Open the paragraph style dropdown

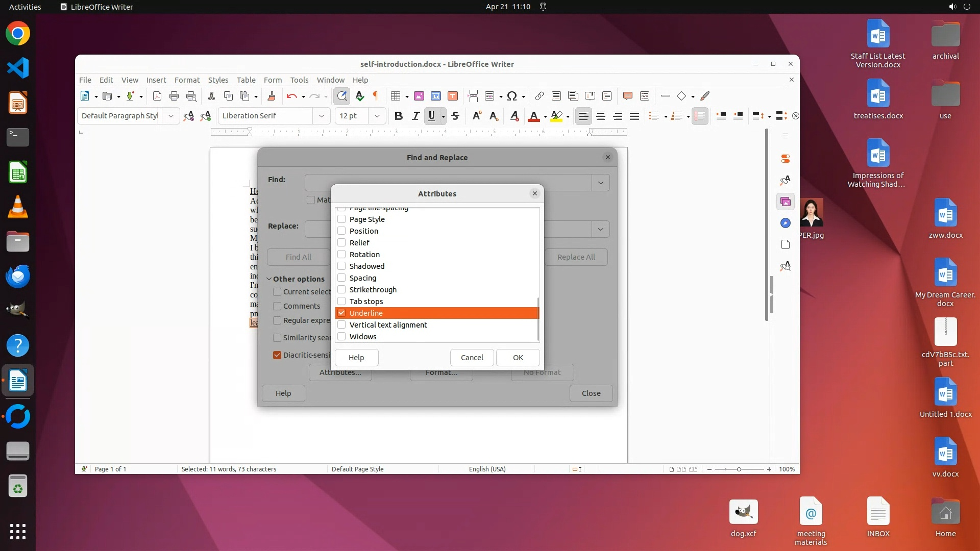(170, 116)
